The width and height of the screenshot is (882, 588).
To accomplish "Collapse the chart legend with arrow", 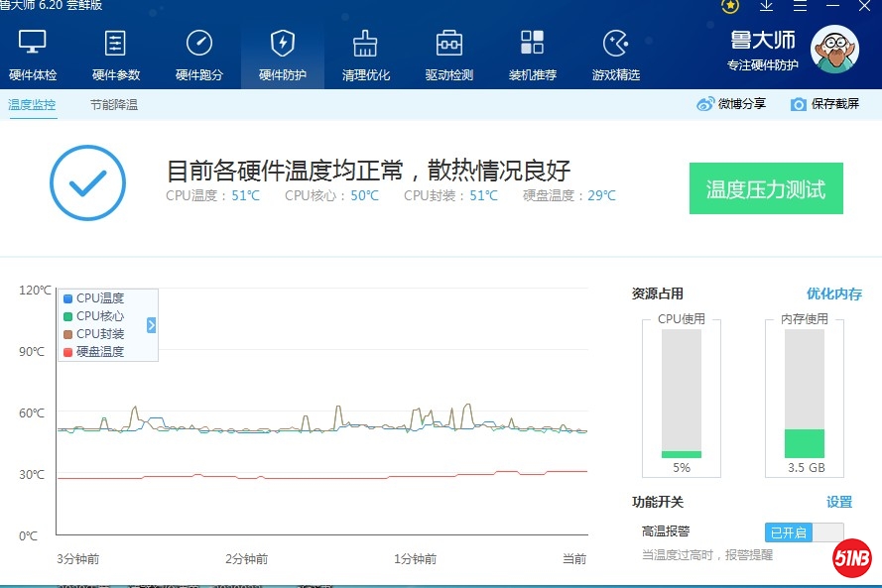I will [x=152, y=325].
